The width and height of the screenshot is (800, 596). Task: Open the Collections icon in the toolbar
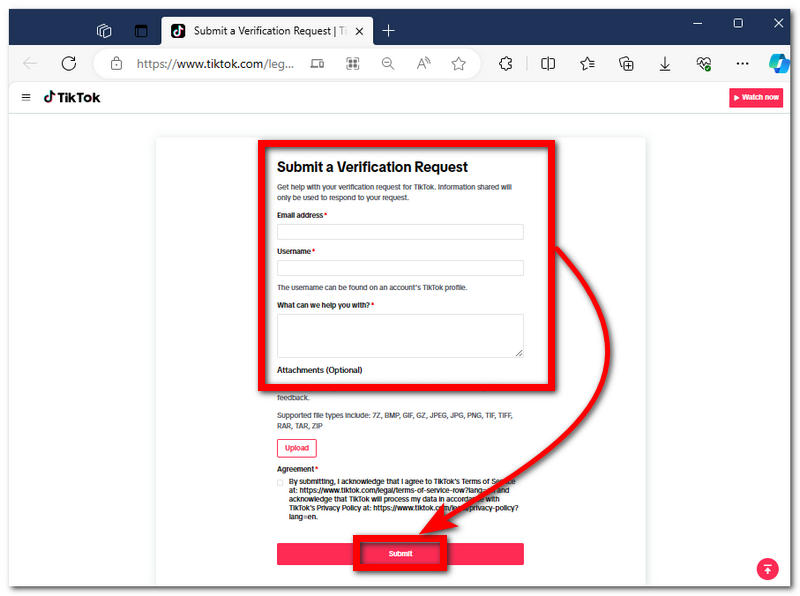click(626, 63)
